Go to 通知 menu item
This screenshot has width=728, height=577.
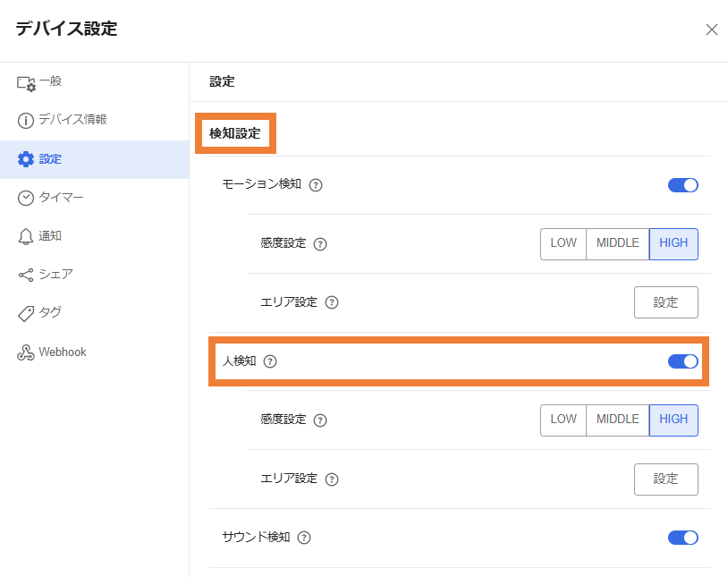[x=94, y=236]
